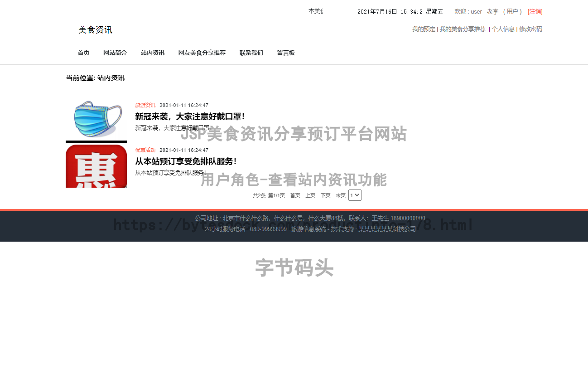Open 留言板 page

tap(286, 53)
